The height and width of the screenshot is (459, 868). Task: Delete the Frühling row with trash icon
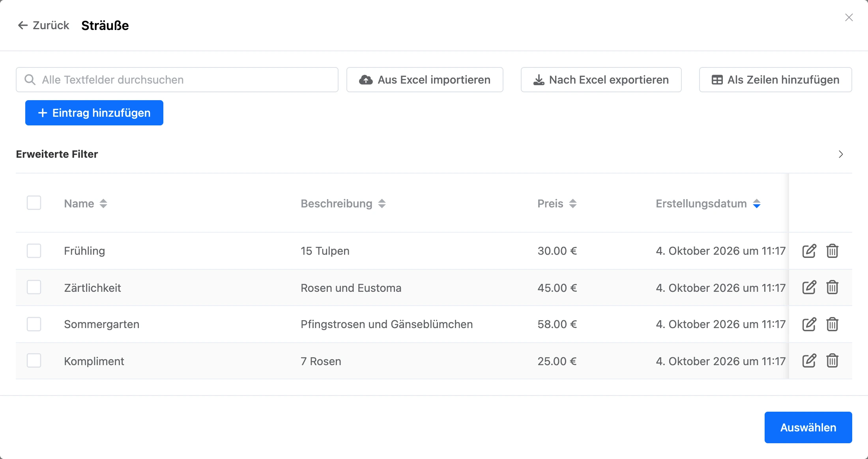tap(832, 251)
